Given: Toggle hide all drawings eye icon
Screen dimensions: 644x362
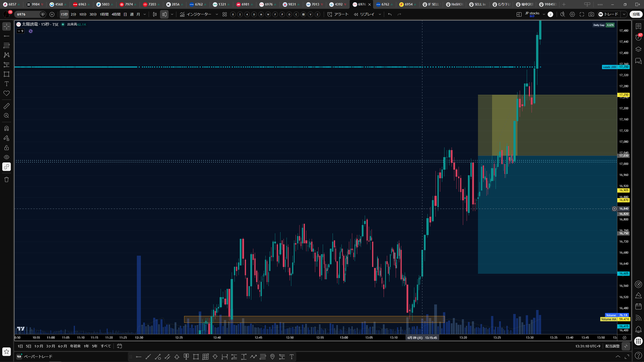Looking at the screenshot, I should tap(7, 157).
